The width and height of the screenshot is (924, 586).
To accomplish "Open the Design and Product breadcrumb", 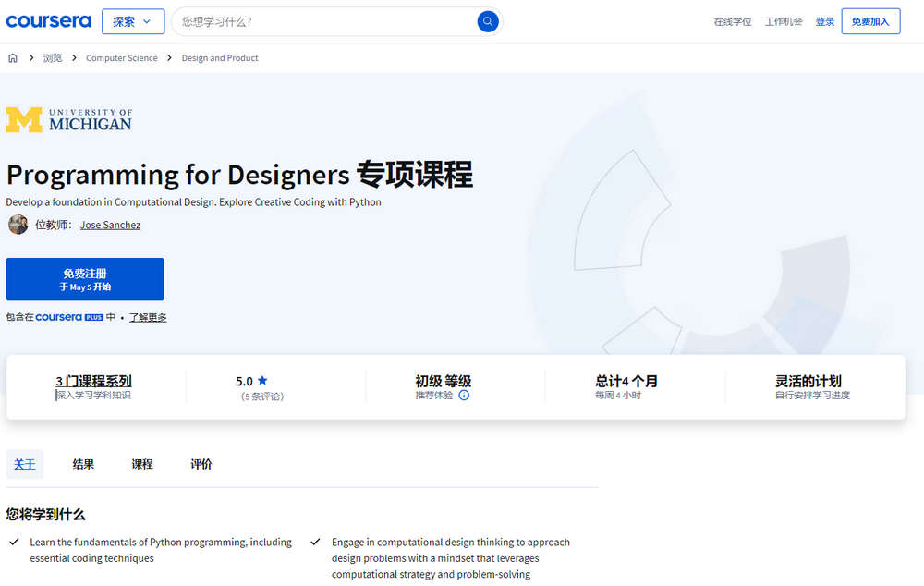I will point(220,58).
